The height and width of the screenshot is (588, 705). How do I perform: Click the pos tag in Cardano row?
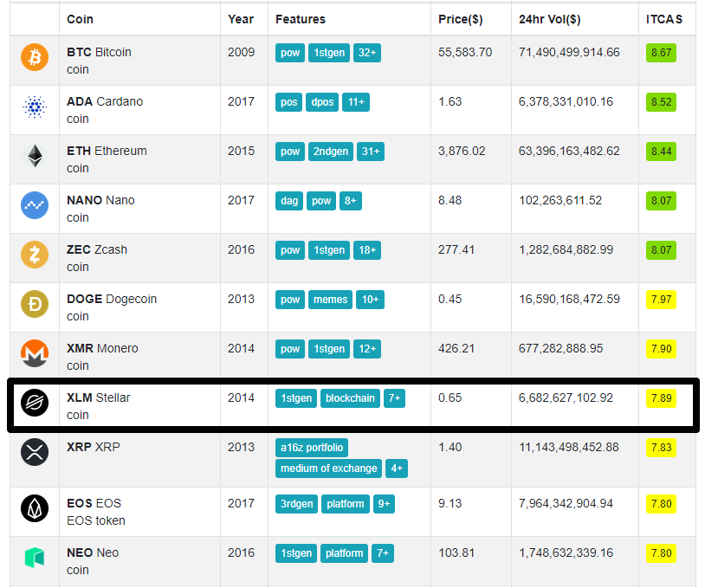pos(288,102)
